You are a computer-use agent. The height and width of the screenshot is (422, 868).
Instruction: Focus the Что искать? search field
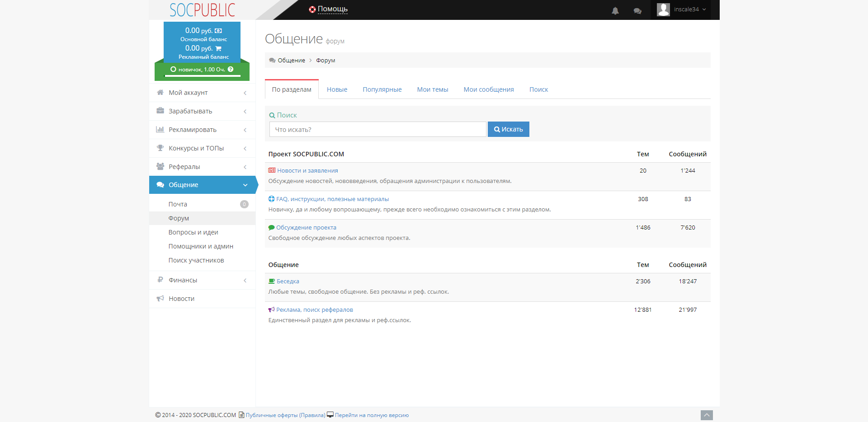coord(378,129)
